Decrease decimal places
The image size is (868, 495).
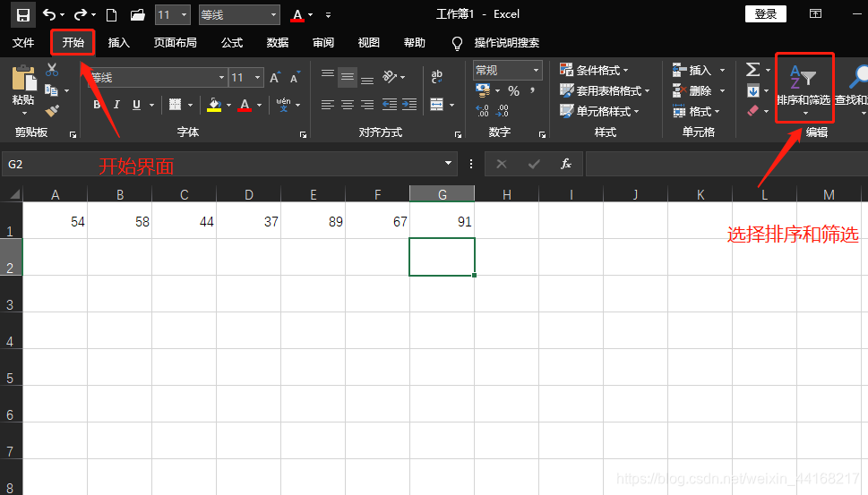(502, 111)
